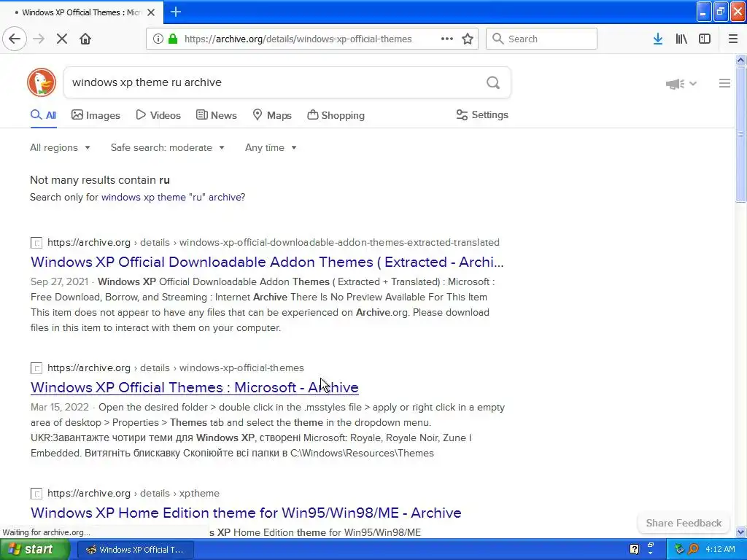The image size is (747, 560).
Task: Search only for windows xp theme "ru" archive
Action: (x=173, y=197)
